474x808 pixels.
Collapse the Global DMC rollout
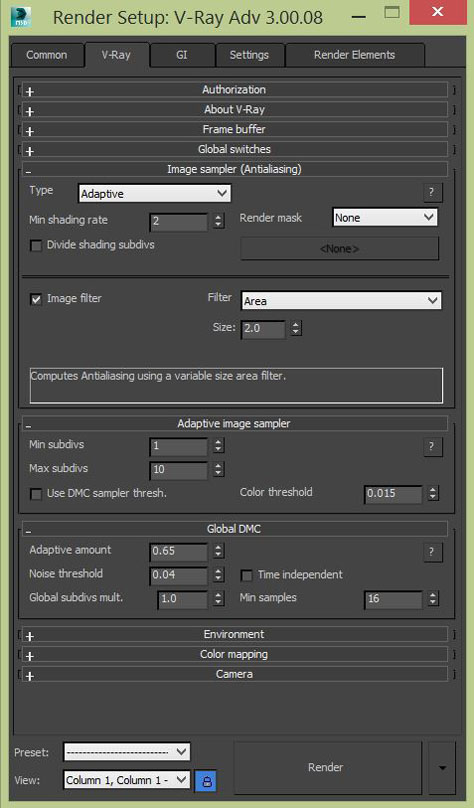point(234,529)
